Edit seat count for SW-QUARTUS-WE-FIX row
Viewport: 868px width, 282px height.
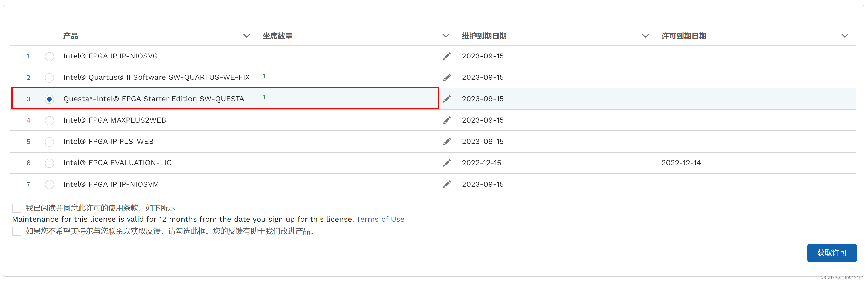coord(447,78)
